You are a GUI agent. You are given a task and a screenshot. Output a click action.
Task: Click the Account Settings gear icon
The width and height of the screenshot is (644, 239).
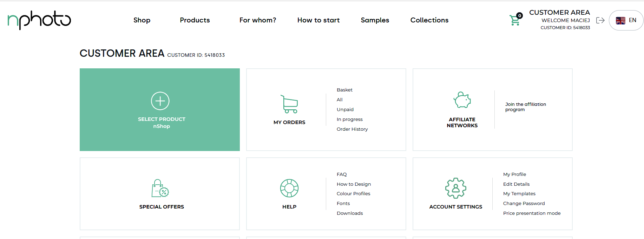[455, 188]
